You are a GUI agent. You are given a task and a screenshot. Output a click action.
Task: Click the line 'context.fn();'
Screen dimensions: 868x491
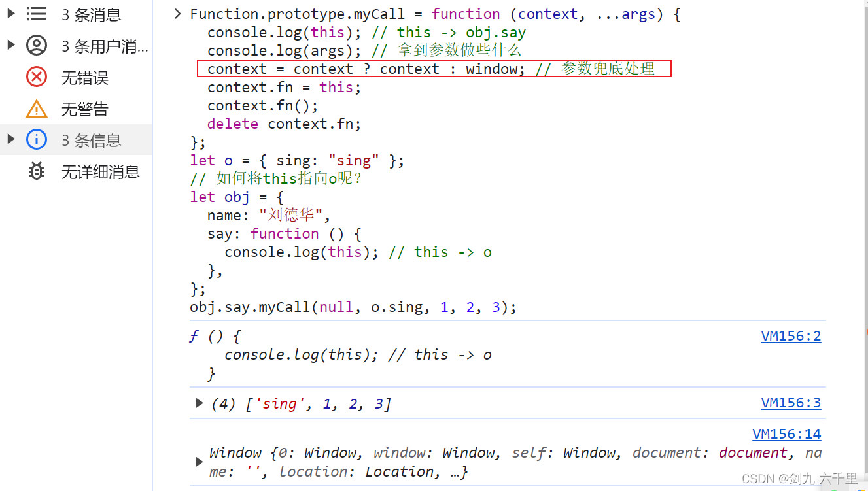[262, 106]
